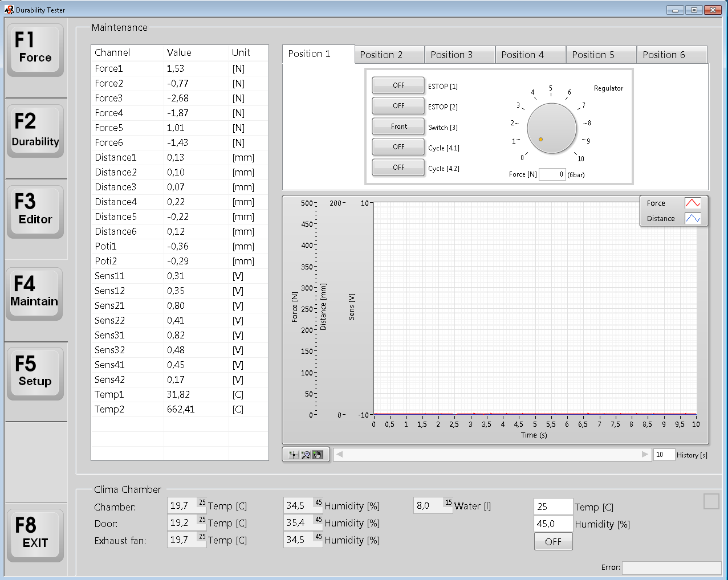The height and width of the screenshot is (580, 728).
Task: Click the Distance plot legend icon
Action: (693, 218)
